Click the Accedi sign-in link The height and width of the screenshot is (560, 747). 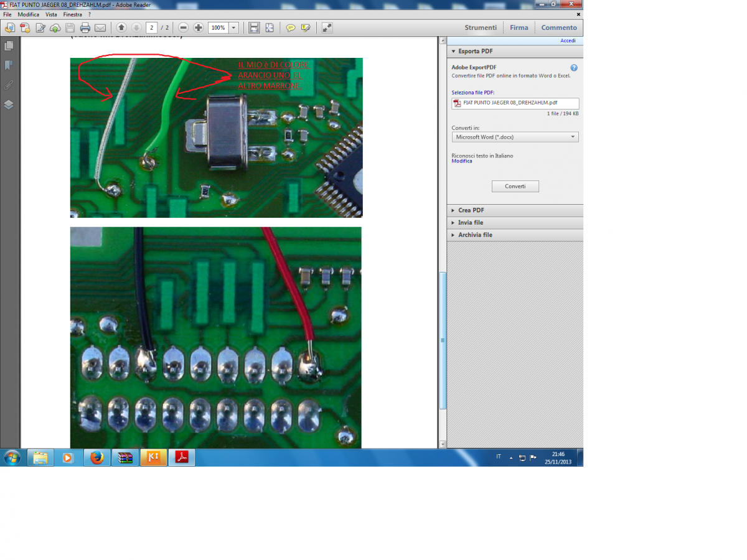pyautogui.click(x=568, y=40)
